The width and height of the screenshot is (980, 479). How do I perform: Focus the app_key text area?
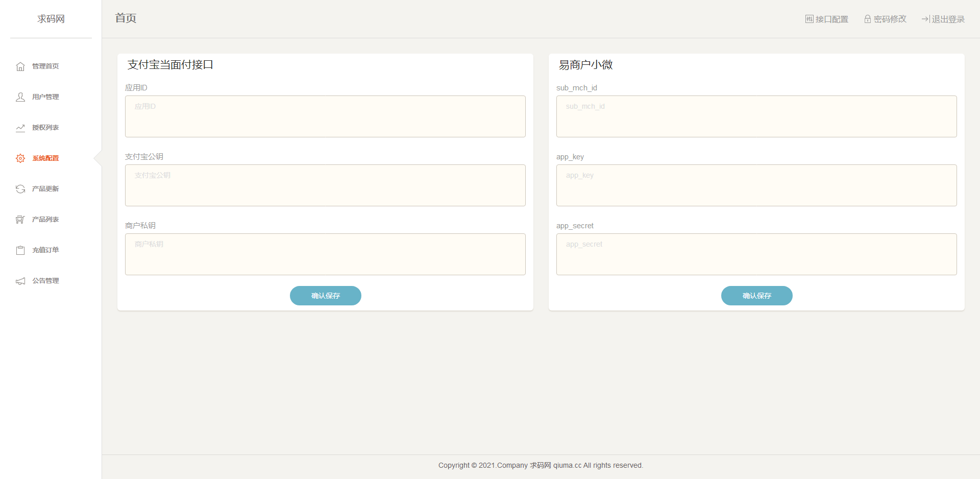[x=756, y=185]
